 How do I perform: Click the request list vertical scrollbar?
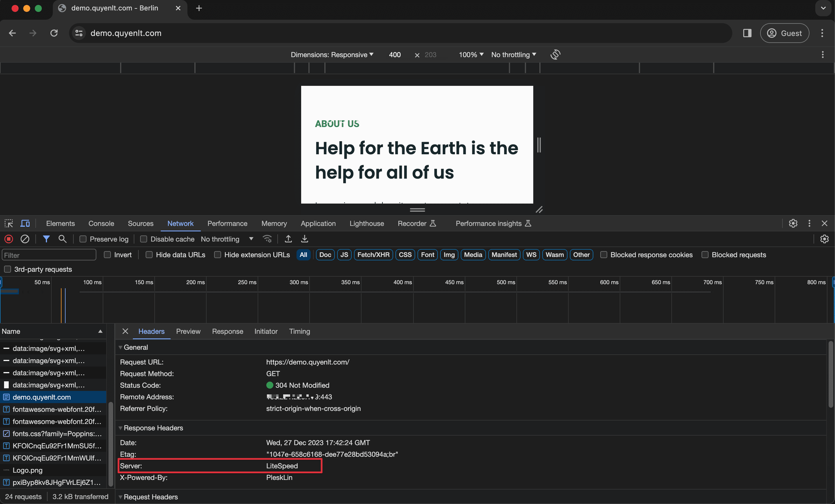click(x=111, y=444)
